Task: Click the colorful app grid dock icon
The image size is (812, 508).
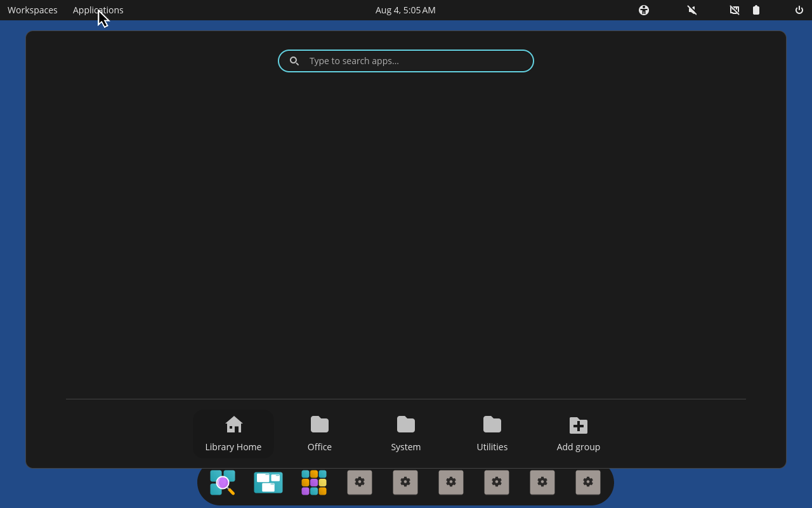Action: click(314, 483)
